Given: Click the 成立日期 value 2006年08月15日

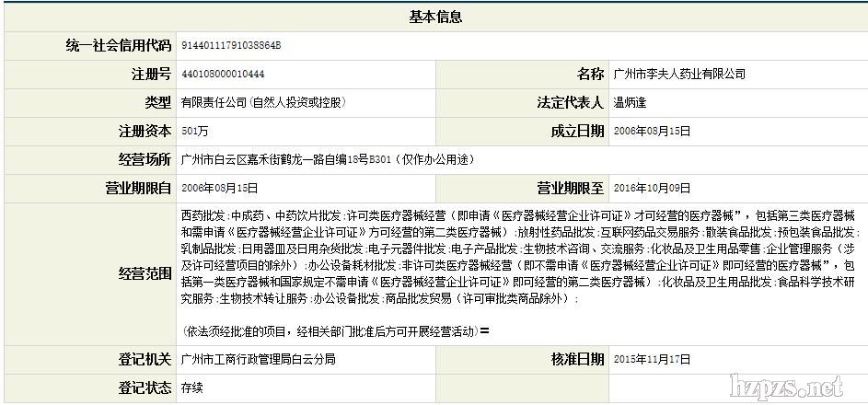Looking at the screenshot, I should pos(651,131).
